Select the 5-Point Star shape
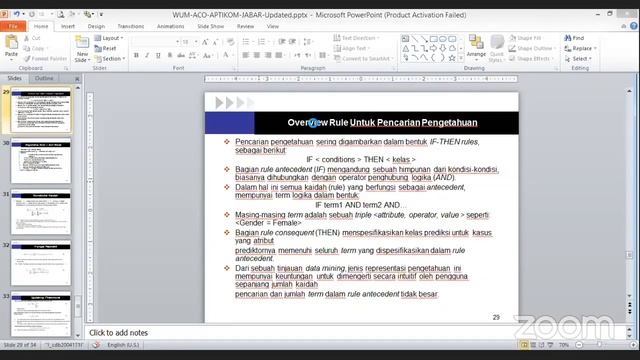Screen dimensions: 640x360 point(452,58)
